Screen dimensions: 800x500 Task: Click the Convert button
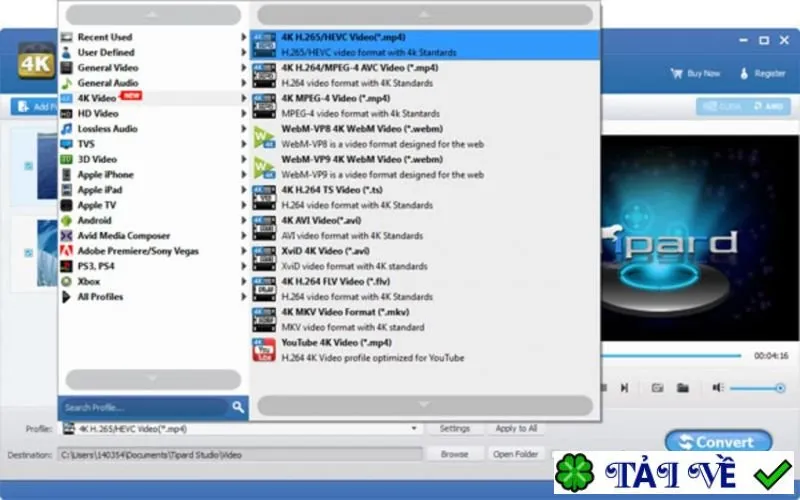point(718,441)
